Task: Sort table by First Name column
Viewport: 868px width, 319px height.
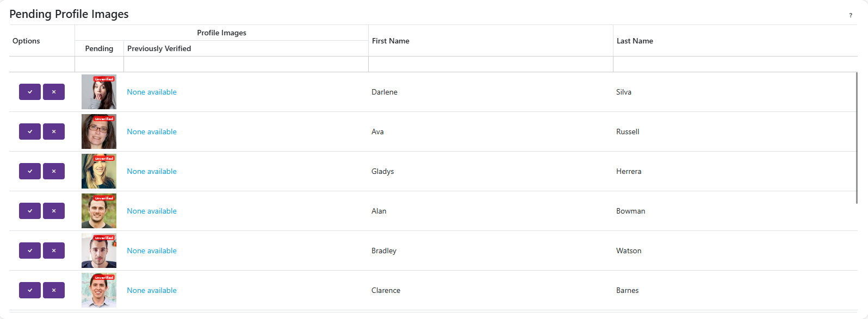Action: (390, 41)
